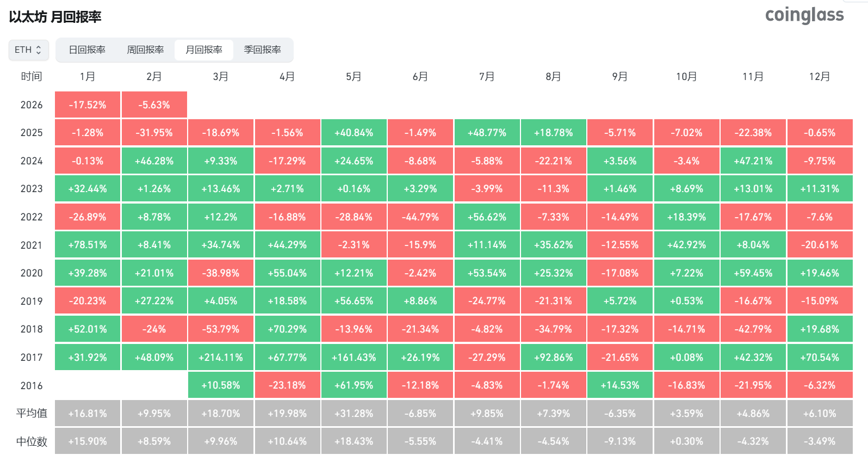Viewport: 868px width, 461px height.
Task: Click the 2025 May +40.84% cell
Action: point(354,133)
